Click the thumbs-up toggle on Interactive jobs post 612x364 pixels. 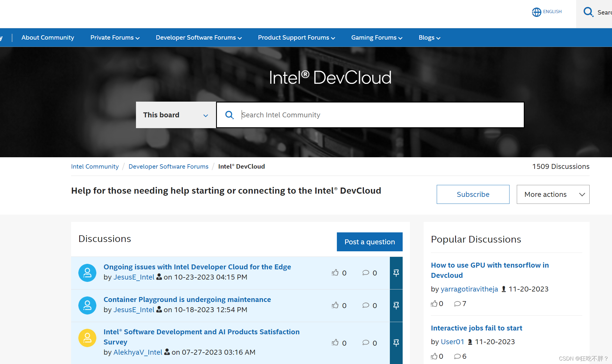[x=434, y=356]
